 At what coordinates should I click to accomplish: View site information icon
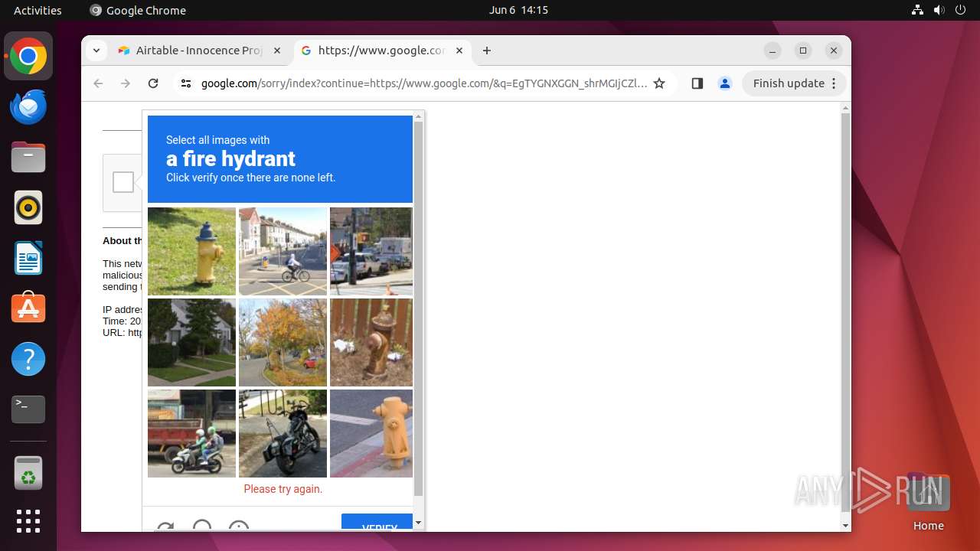tap(186, 83)
